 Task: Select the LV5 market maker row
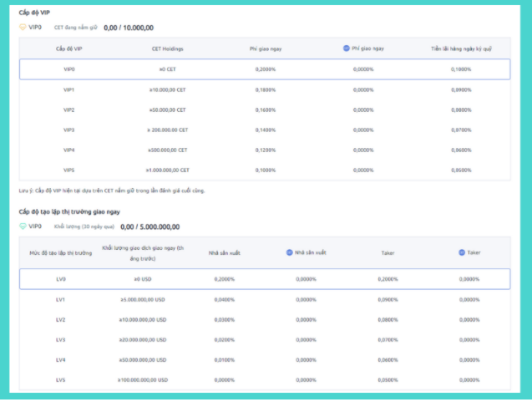tap(265, 379)
